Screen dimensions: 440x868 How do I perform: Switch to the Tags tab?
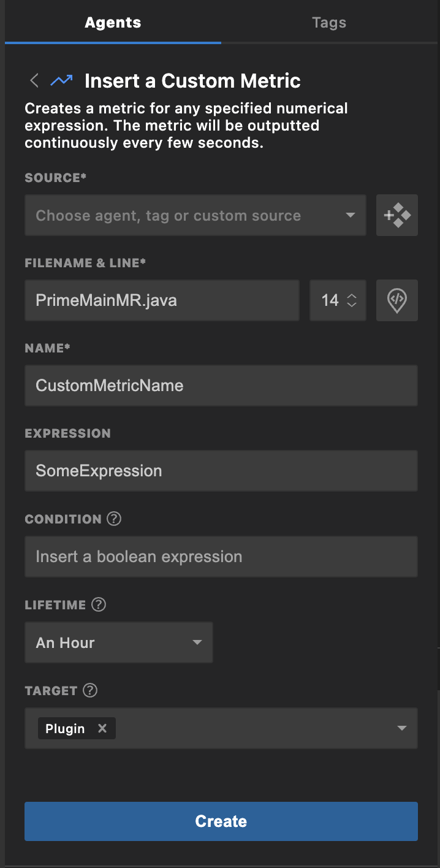329,23
